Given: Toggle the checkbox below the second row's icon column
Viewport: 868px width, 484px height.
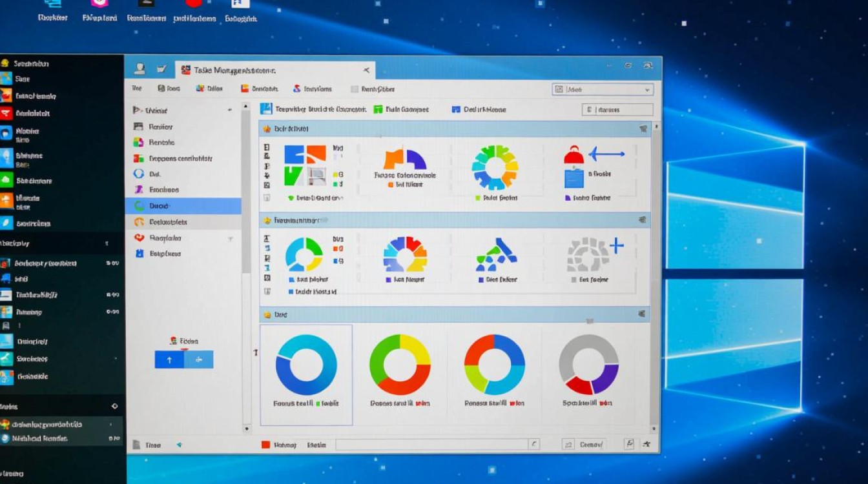Looking at the screenshot, I should click(267, 278).
